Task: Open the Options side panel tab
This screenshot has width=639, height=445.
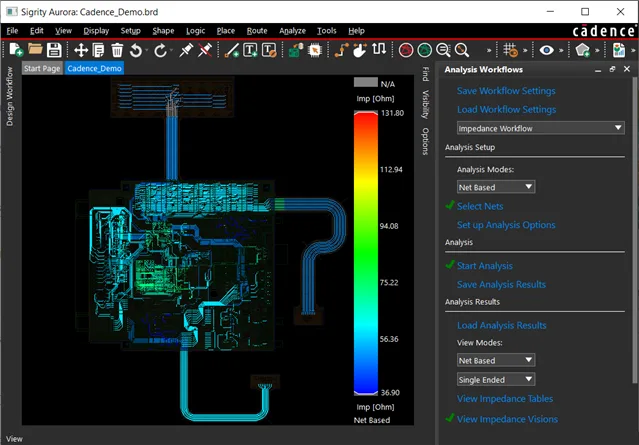Action: (425, 141)
